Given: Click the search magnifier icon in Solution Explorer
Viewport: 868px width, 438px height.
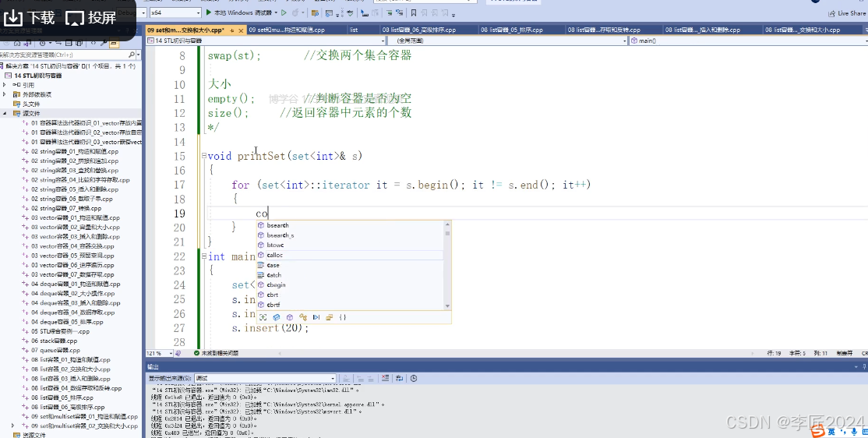Looking at the screenshot, I should (131, 55).
